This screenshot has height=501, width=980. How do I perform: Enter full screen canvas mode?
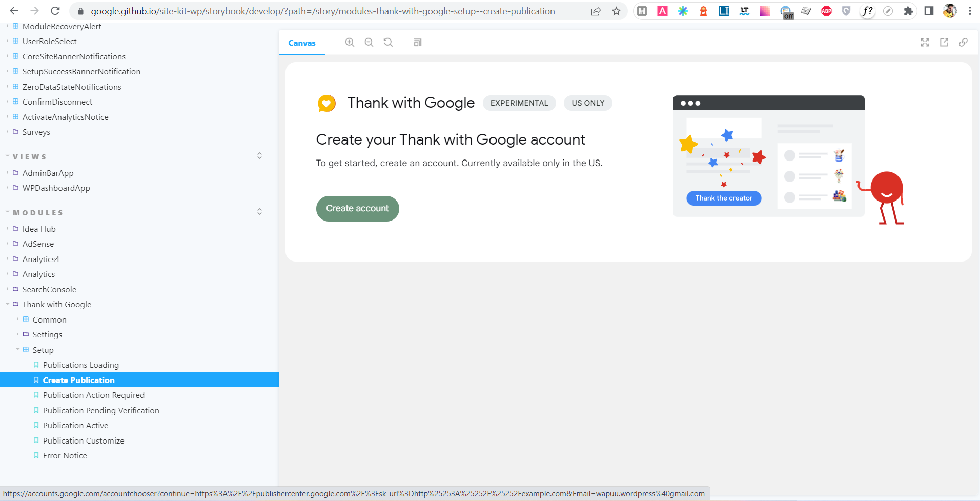[x=925, y=43]
